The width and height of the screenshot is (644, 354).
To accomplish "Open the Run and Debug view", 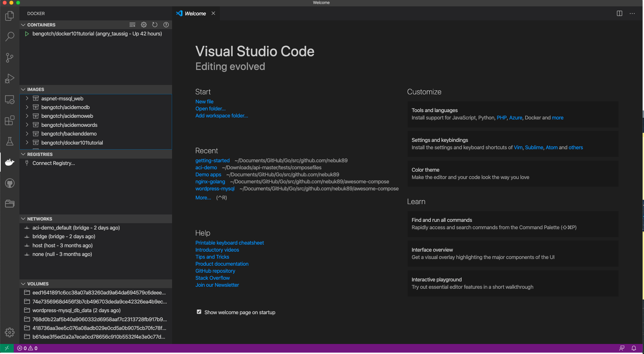I will pyautogui.click(x=10, y=78).
